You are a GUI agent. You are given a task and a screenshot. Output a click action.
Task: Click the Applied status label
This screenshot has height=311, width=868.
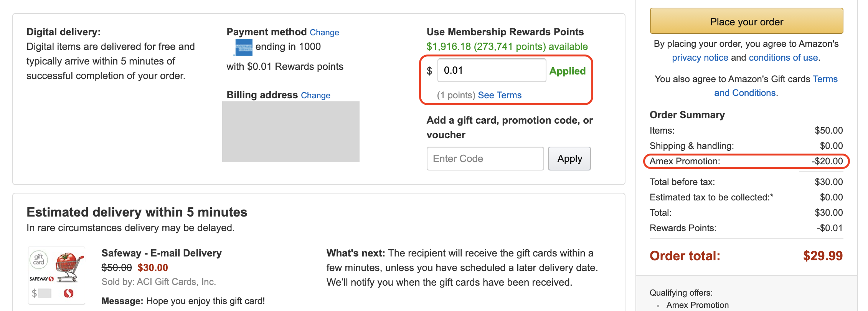point(568,71)
